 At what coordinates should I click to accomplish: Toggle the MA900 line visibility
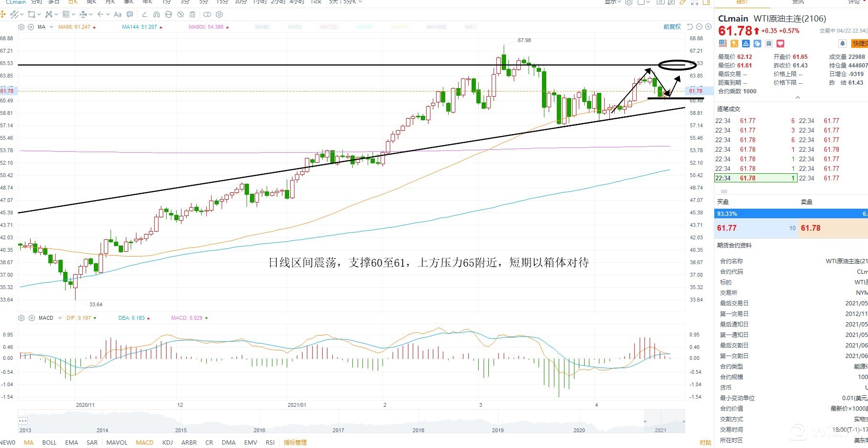[x=208, y=27]
